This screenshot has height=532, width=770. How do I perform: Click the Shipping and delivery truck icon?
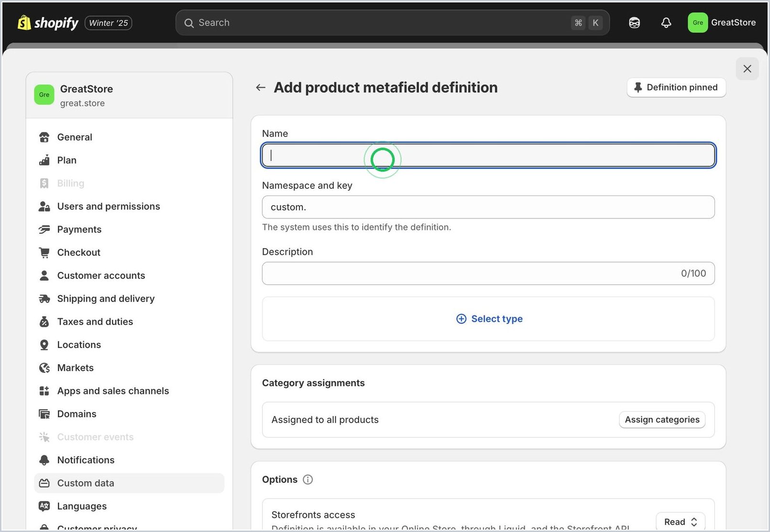pos(44,299)
